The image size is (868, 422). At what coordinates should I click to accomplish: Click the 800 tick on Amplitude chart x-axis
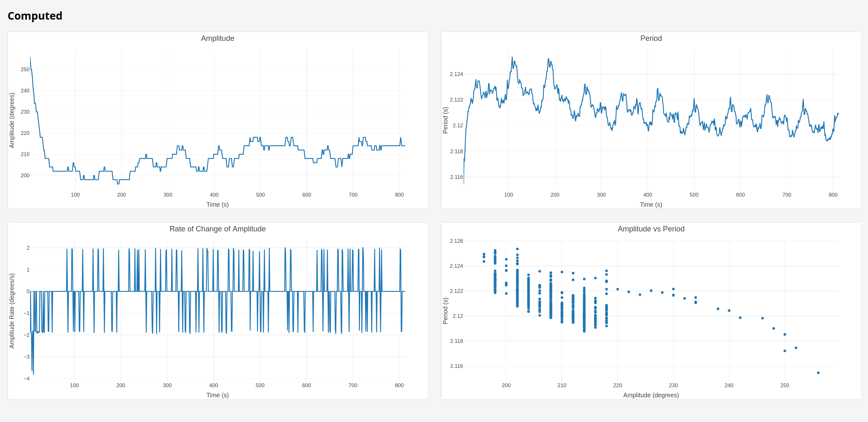pyautogui.click(x=399, y=195)
